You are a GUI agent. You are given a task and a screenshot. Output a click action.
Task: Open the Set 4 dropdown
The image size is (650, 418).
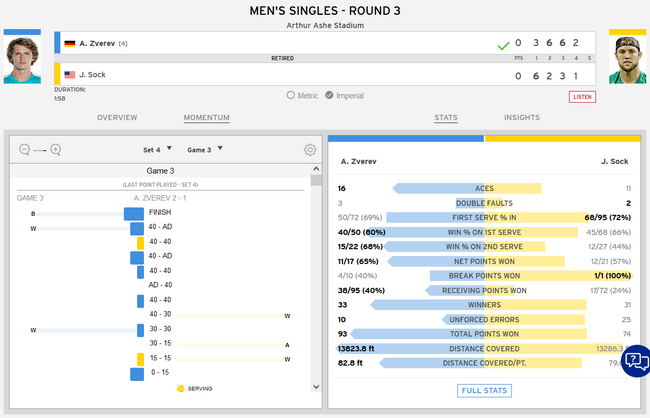click(155, 150)
